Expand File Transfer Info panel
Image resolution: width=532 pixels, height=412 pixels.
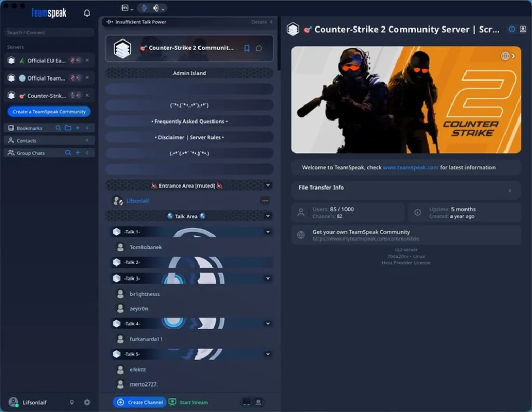tap(510, 191)
